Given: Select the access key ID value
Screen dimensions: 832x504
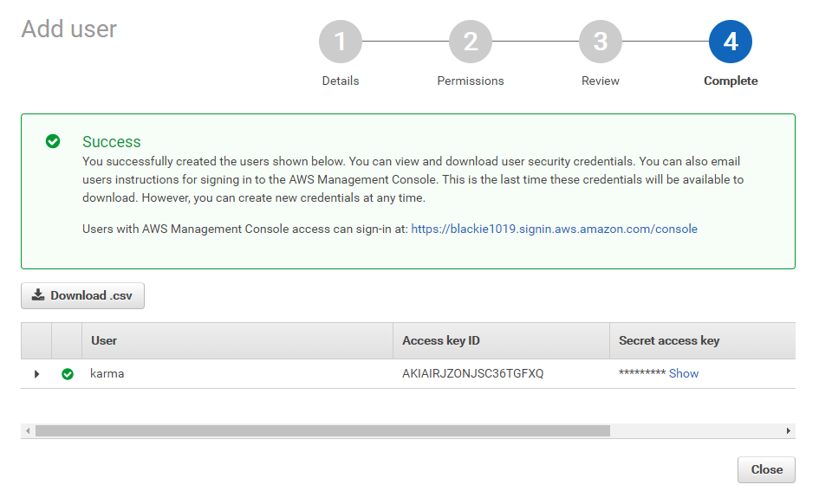Looking at the screenshot, I should point(473,373).
